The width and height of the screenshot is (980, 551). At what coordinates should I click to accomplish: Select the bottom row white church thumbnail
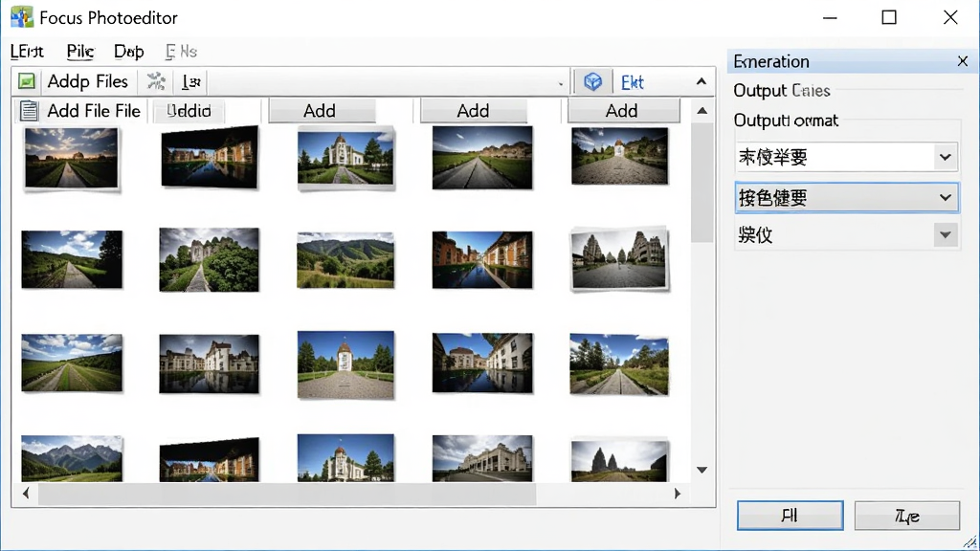tap(345, 458)
